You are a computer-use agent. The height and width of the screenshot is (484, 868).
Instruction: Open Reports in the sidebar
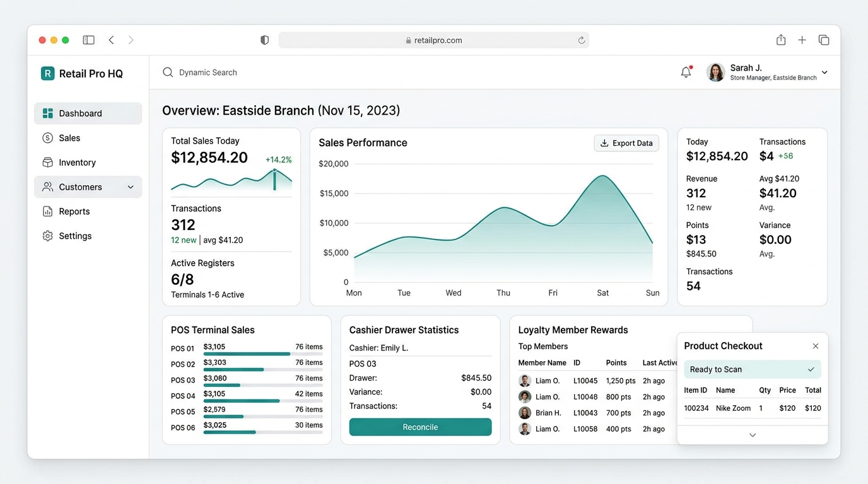[x=88, y=212]
